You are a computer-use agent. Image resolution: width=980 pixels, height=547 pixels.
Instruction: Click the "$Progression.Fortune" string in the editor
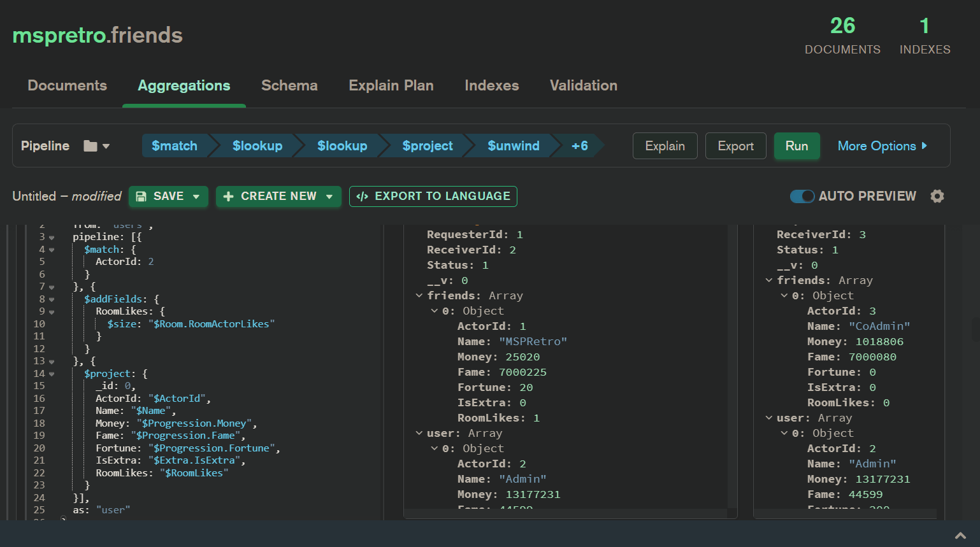212,448
